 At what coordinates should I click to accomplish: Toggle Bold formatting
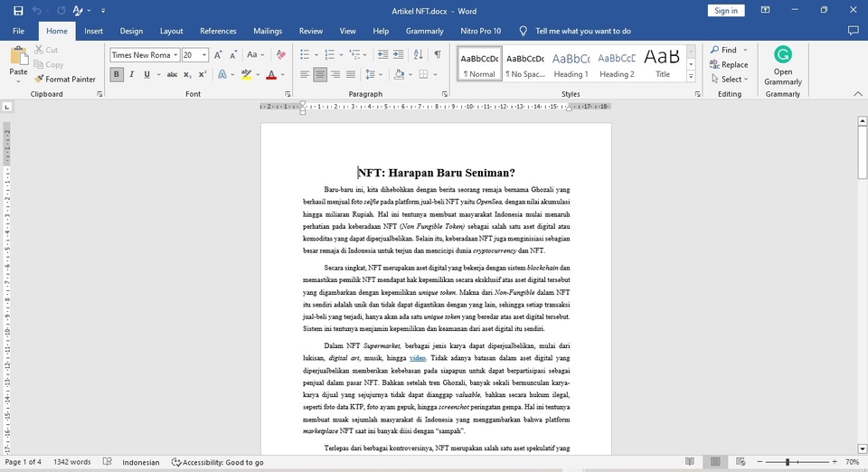coord(117,74)
